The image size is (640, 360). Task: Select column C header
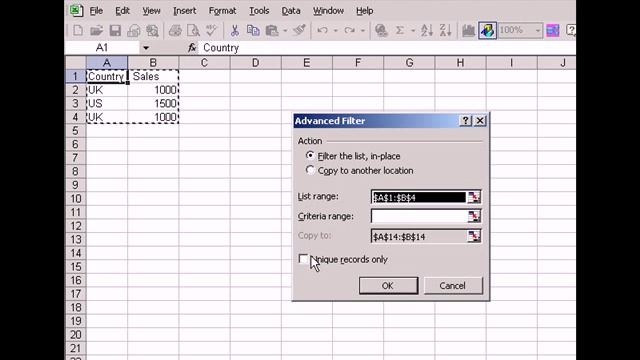(204, 63)
